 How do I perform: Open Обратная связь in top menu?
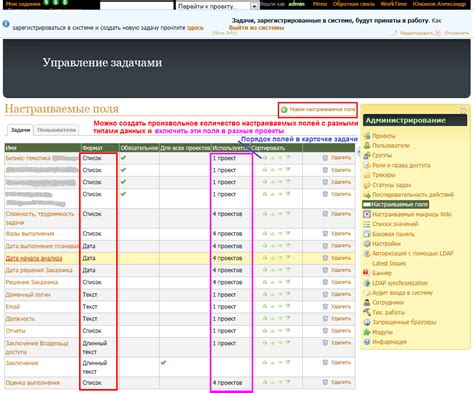click(354, 4)
